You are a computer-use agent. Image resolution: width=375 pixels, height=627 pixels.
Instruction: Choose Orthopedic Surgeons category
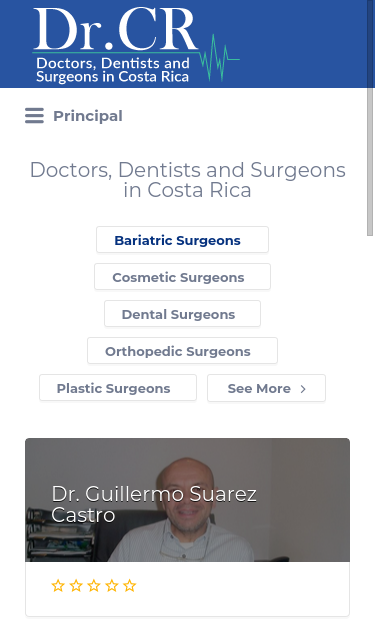(x=182, y=351)
